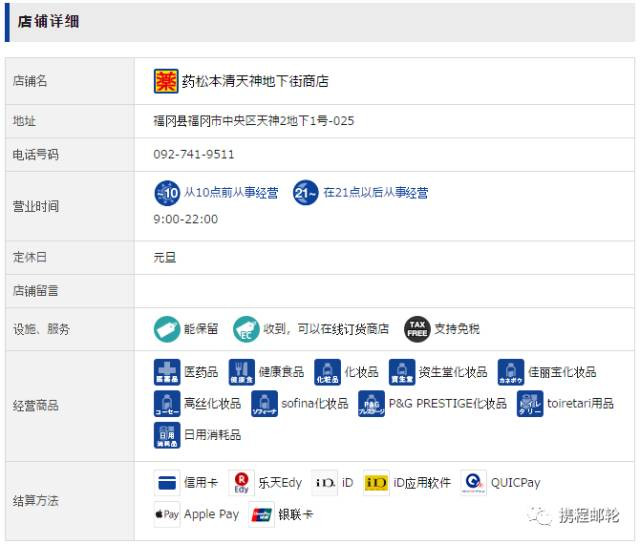Click the white iD payment icon
Viewport: 640px width, 544px height.
click(324, 482)
